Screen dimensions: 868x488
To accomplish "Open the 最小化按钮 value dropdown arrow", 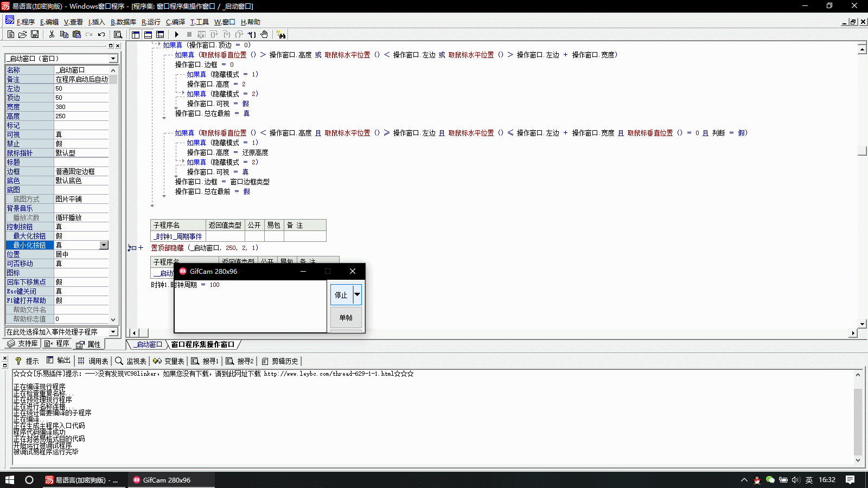I will 104,245.
